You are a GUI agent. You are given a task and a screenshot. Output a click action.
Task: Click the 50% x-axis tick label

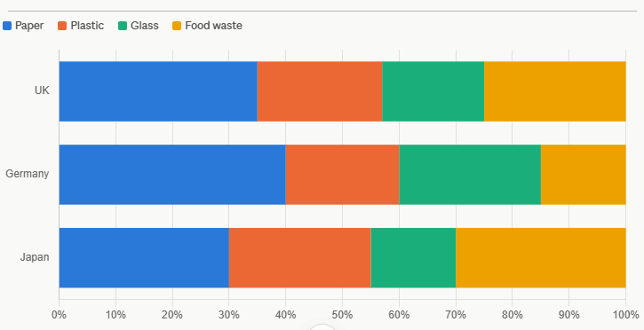343,315
